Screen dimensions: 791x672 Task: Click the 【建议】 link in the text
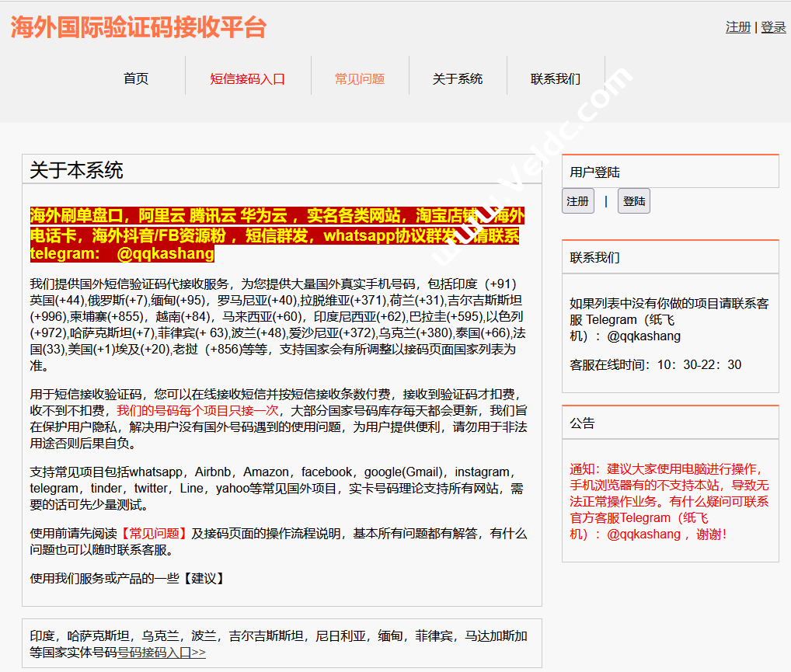pyautogui.click(x=204, y=578)
